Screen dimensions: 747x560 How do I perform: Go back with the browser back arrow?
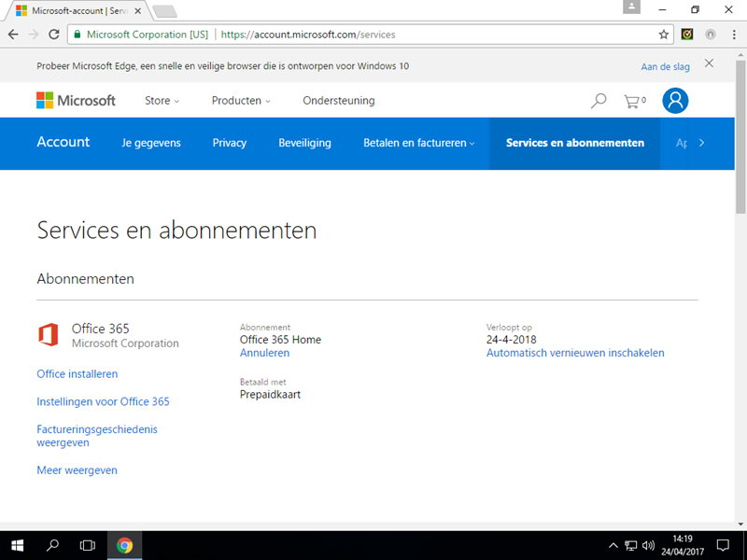pos(13,35)
